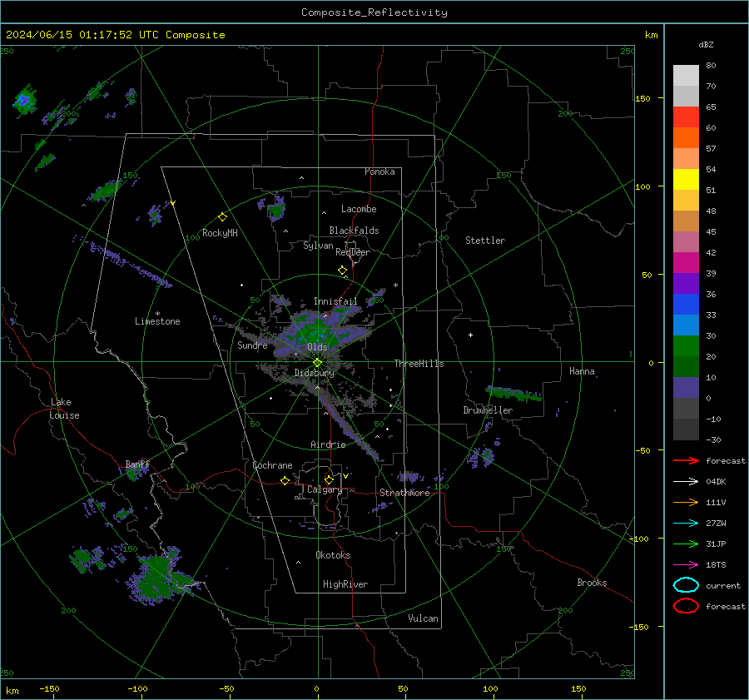
Task: Click the Airdrie label
Action: tap(328, 444)
